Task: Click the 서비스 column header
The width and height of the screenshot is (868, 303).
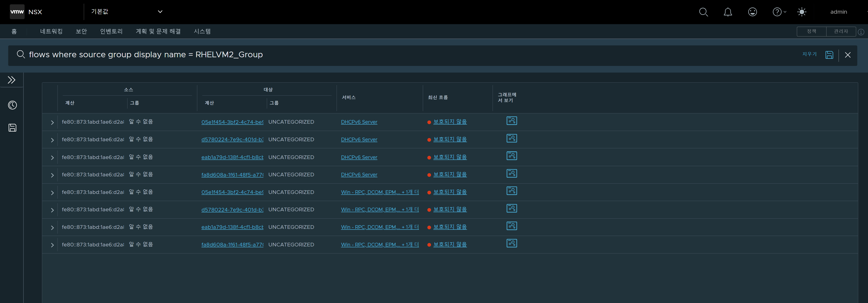Action: coord(349,97)
